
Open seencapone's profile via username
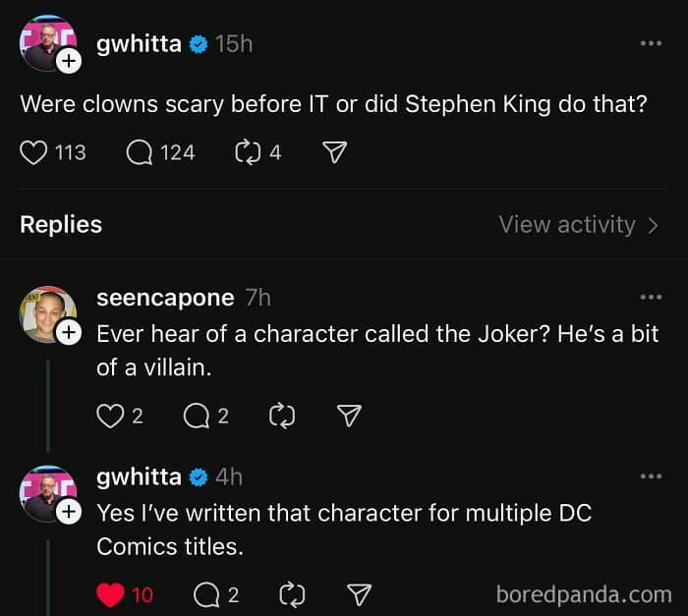coord(165,297)
